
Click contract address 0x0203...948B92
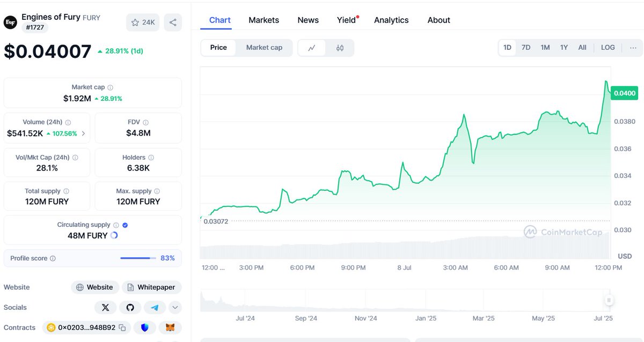(x=86, y=328)
